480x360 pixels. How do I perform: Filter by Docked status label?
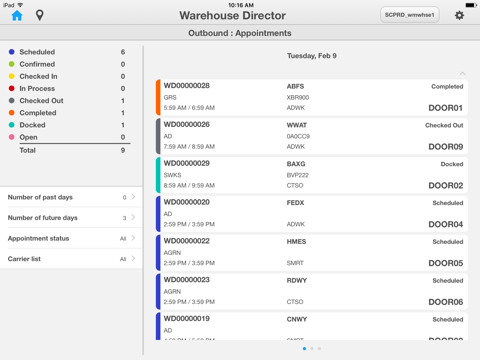click(32, 125)
